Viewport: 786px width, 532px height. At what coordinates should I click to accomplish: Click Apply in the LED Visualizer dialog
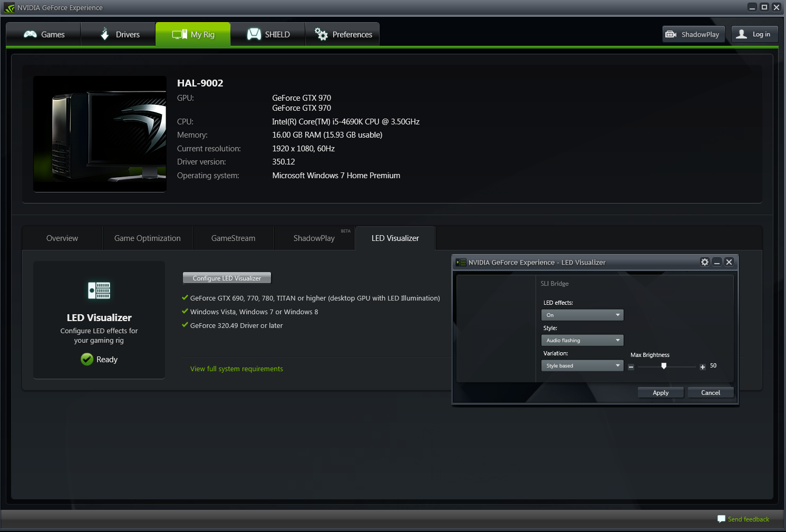661,392
